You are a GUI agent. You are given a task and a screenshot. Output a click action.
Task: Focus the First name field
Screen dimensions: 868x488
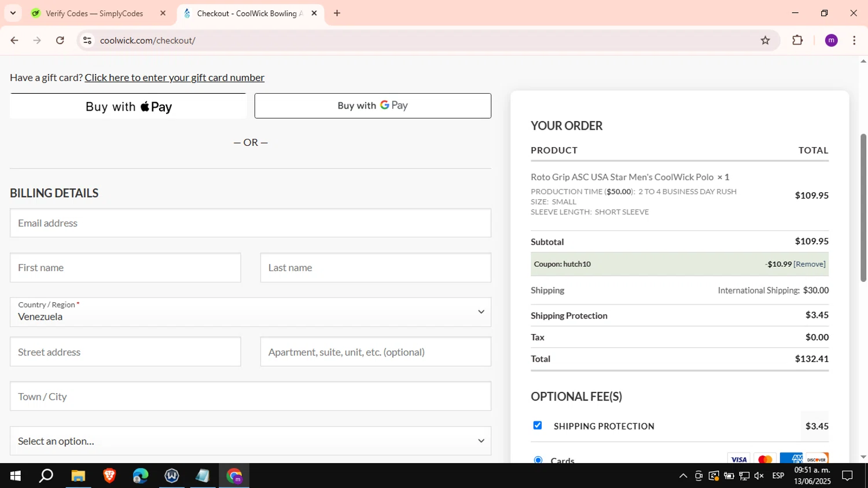[125, 267]
